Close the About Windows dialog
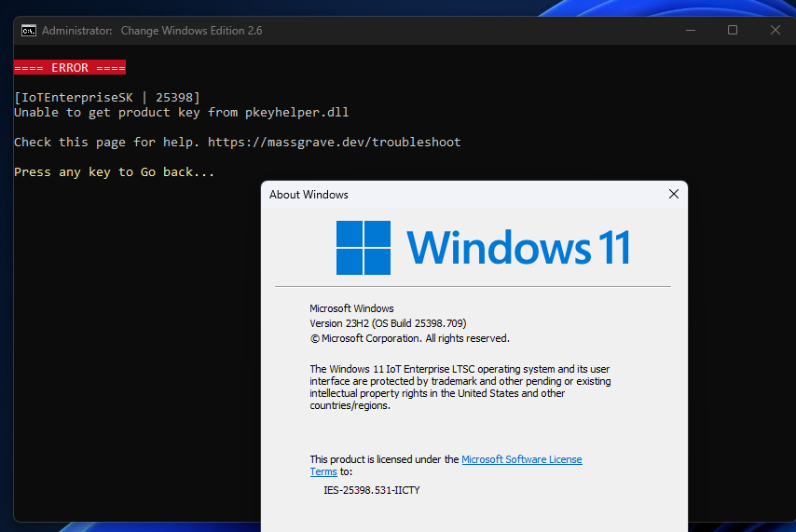The height and width of the screenshot is (532, 796). 674,194
